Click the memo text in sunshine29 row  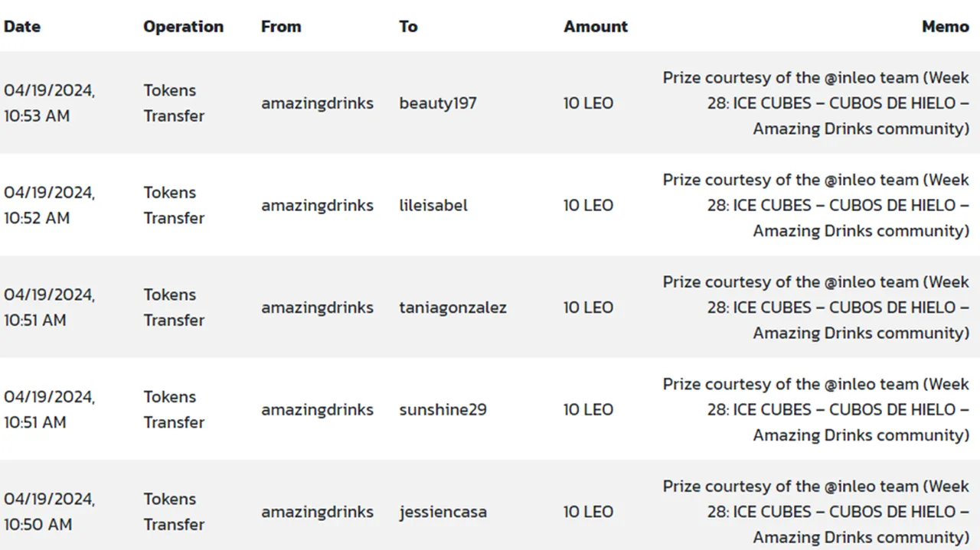(x=816, y=409)
